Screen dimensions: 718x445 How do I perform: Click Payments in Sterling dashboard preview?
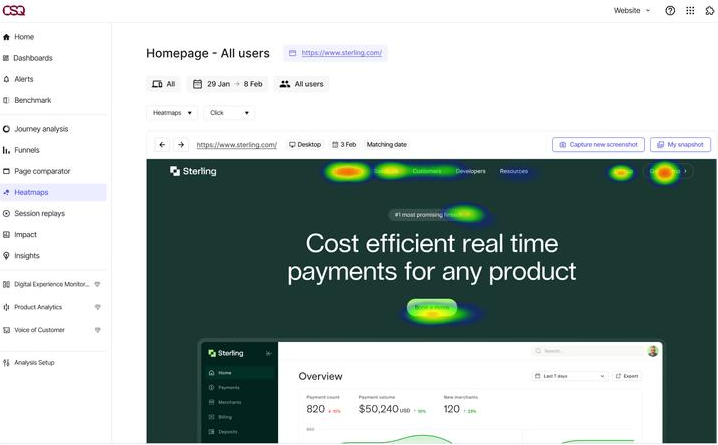[224, 388]
